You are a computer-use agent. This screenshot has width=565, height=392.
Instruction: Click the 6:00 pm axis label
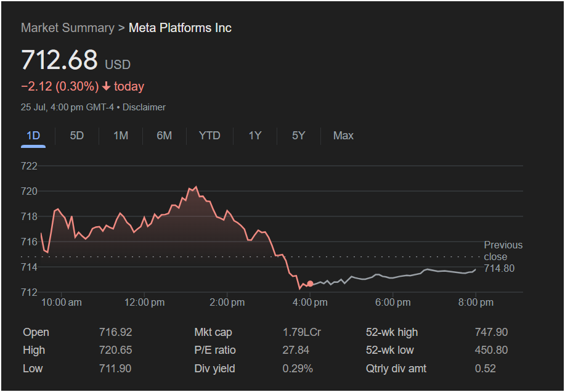click(x=392, y=303)
